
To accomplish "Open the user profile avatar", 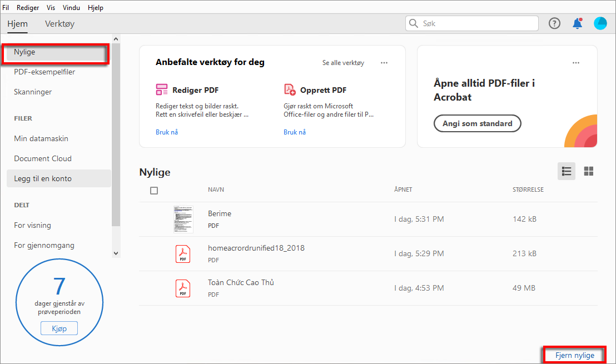I will point(600,23).
